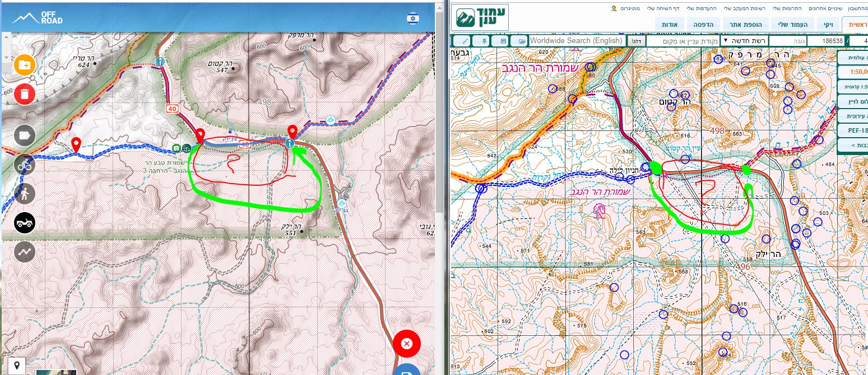
Task: Select the hiking routing mode
Action: [25, 194]
